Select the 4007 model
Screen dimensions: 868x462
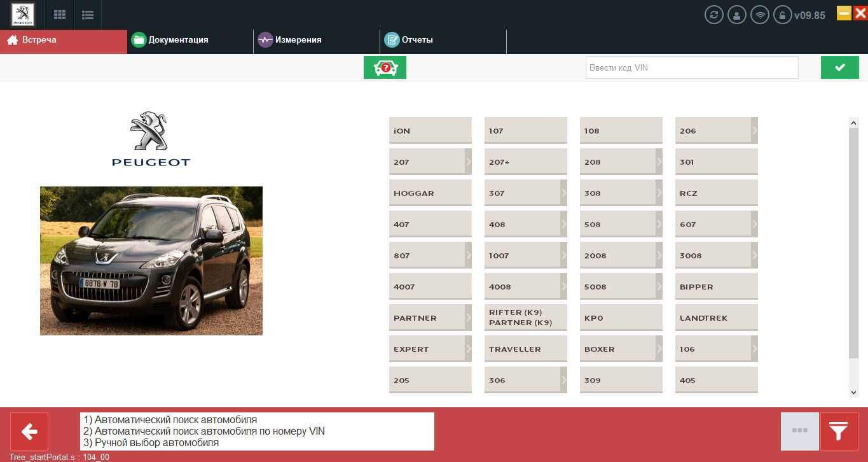(x=431, y=286)
